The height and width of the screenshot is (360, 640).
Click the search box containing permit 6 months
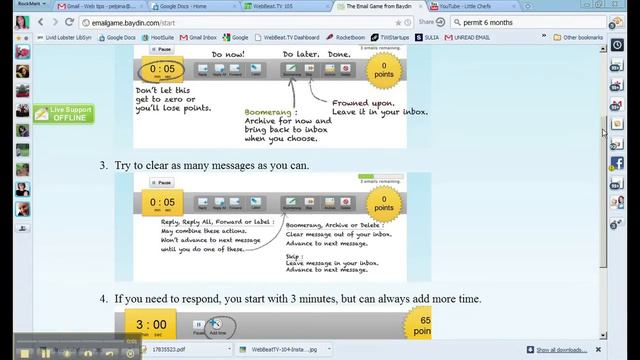528,22
